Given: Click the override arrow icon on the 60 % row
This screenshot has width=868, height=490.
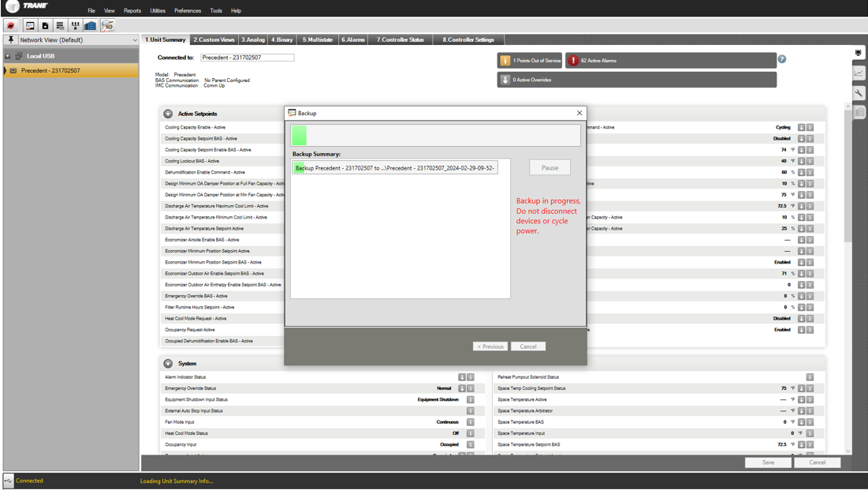Looking at the screenshot, I should point(801,172).
